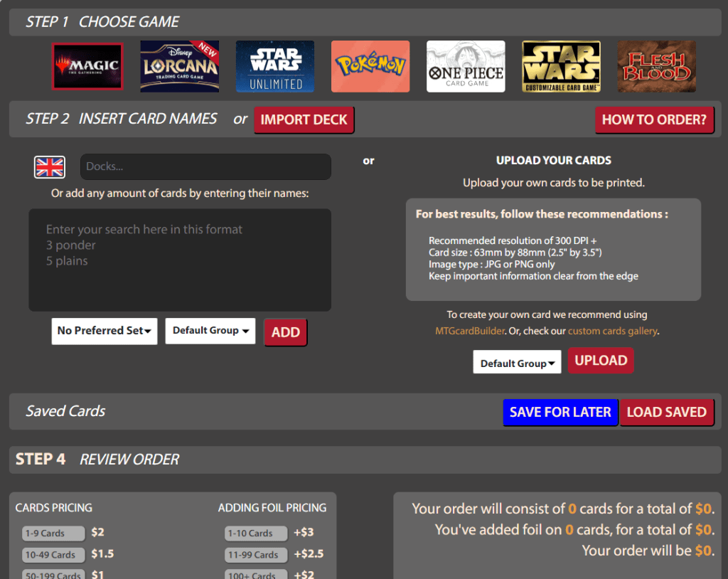The image size is (728, 579).
Task: Click the $1.5 price value
Action: coord(102,554)
